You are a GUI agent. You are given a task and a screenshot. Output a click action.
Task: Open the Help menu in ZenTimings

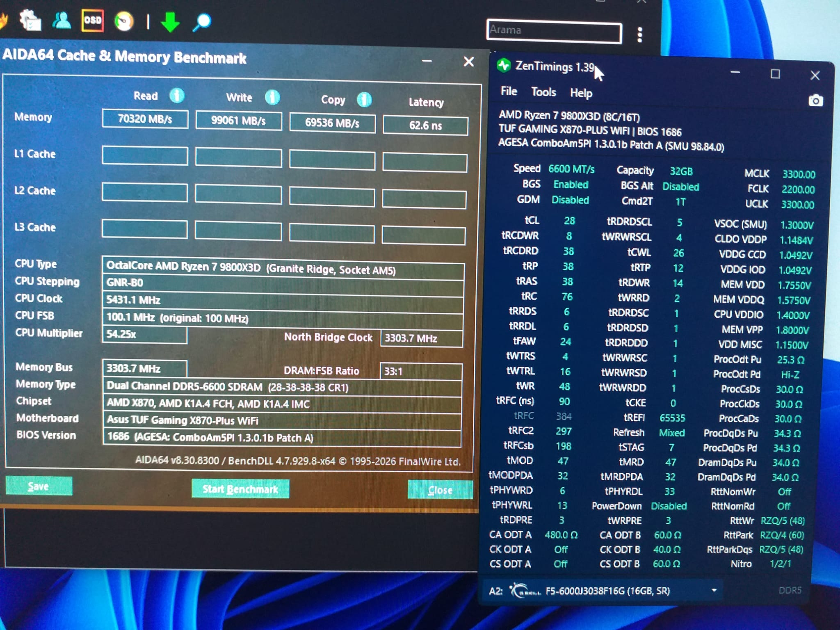(x=581, y=93)
